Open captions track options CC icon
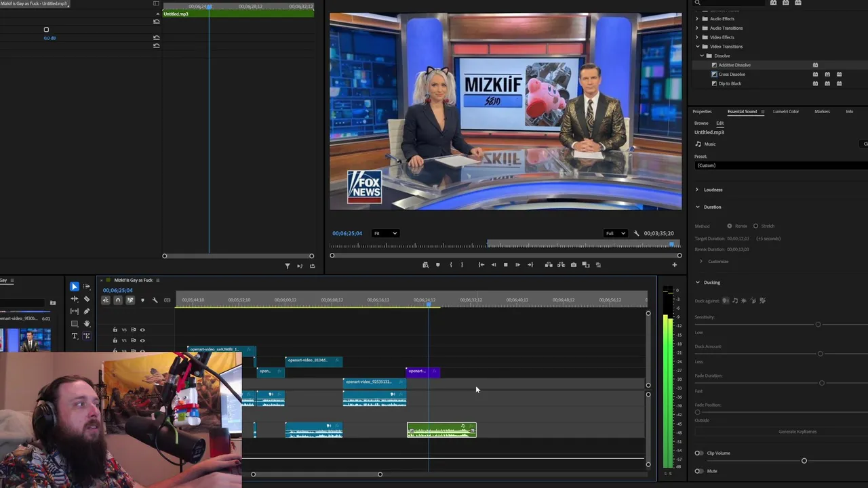868x488 pixels. click(167, 300)
